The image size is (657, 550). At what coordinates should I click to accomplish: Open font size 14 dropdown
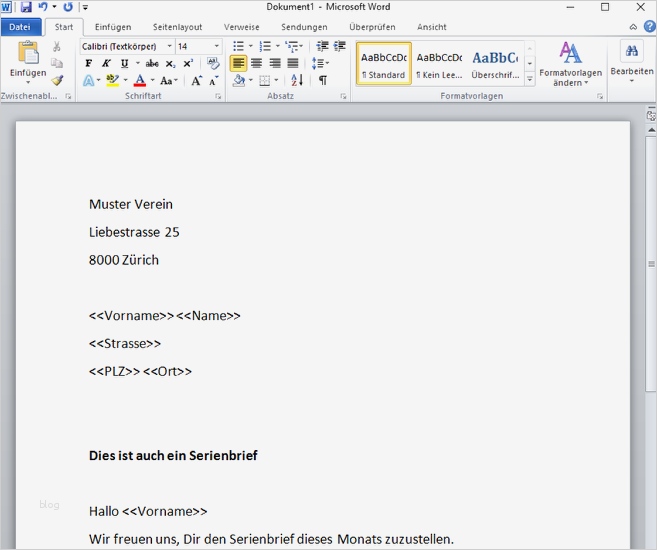click(x=217, y=46)
